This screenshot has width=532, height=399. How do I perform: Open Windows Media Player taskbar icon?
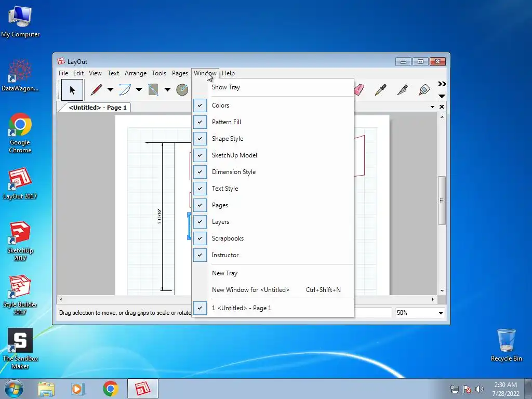(x=78, y=389)
